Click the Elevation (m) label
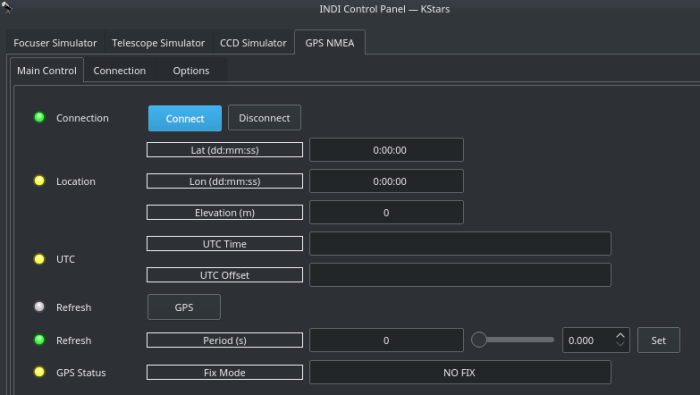Screen dimensions: 700x395 [x=225, y=212]
